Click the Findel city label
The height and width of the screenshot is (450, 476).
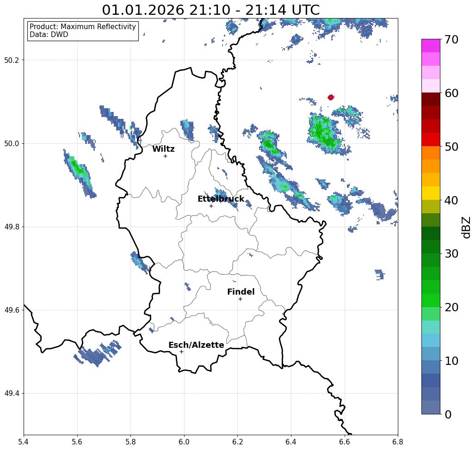pos(241,292)
